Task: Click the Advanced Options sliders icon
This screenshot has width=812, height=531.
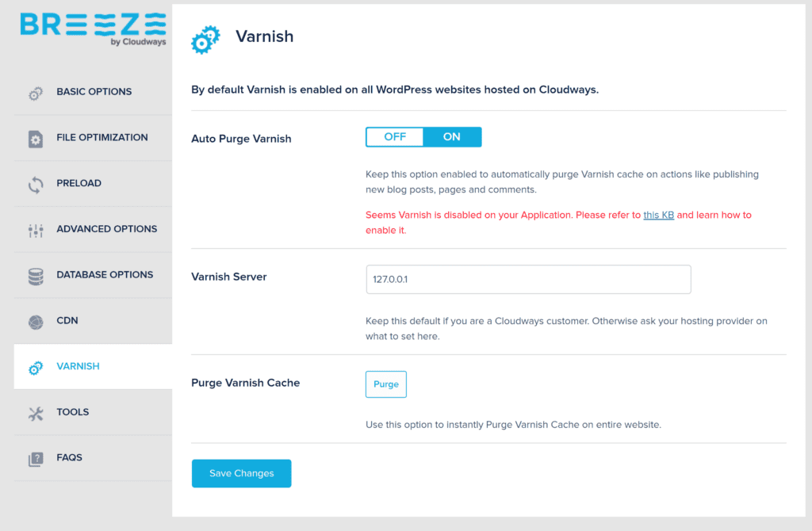Action: click(x=36, y=231)
